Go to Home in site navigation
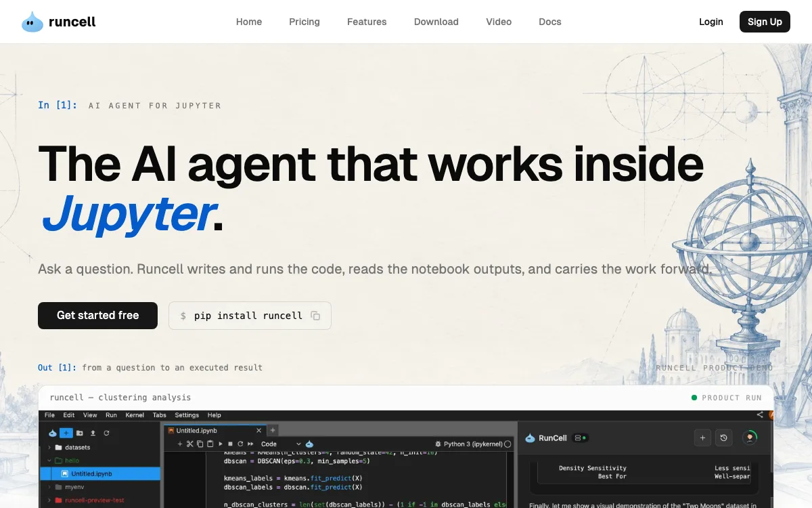Image resolution: width=812 pixels, height=508 pixels. (x=249, y=22)
